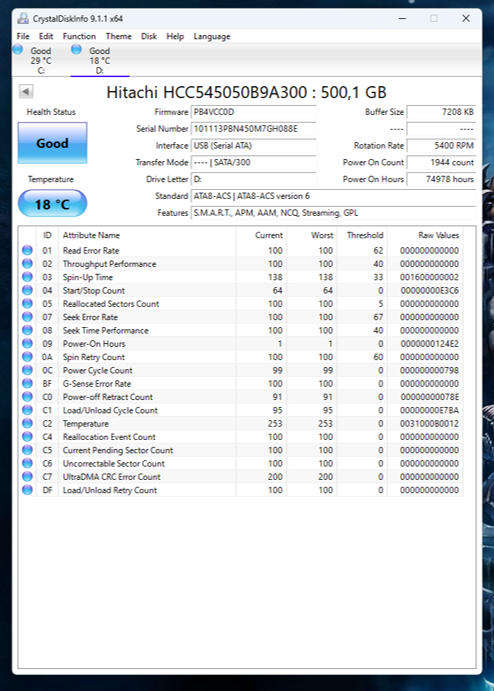This screenshot has height=691, width=494.
Task: Select raw value 001600000002
Action: [x=430, y=277]
